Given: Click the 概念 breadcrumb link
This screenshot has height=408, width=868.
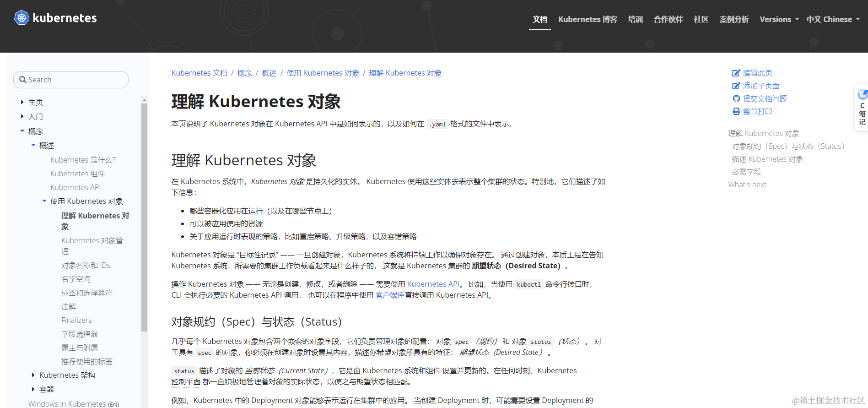Looking at the screenshot, I should [244, 73].
